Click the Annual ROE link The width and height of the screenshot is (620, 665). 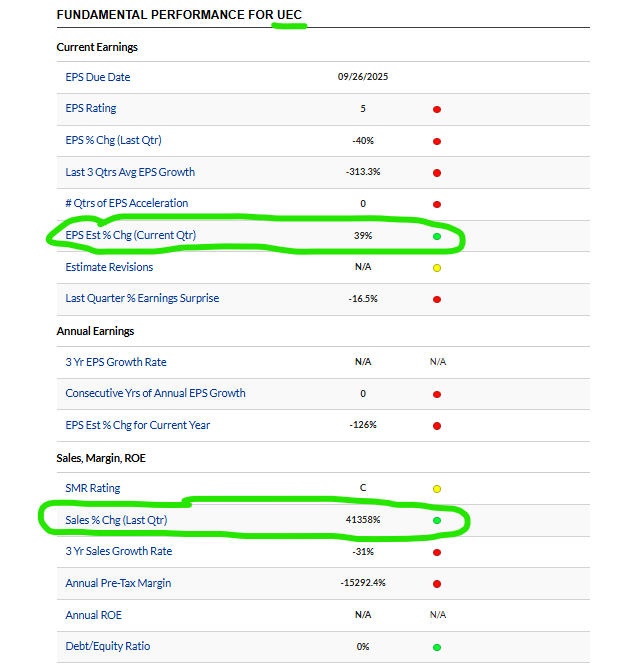[x=93, y=615]
